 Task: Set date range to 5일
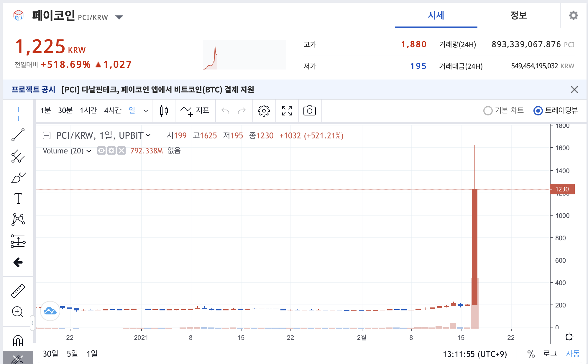(x=72, y=354)
